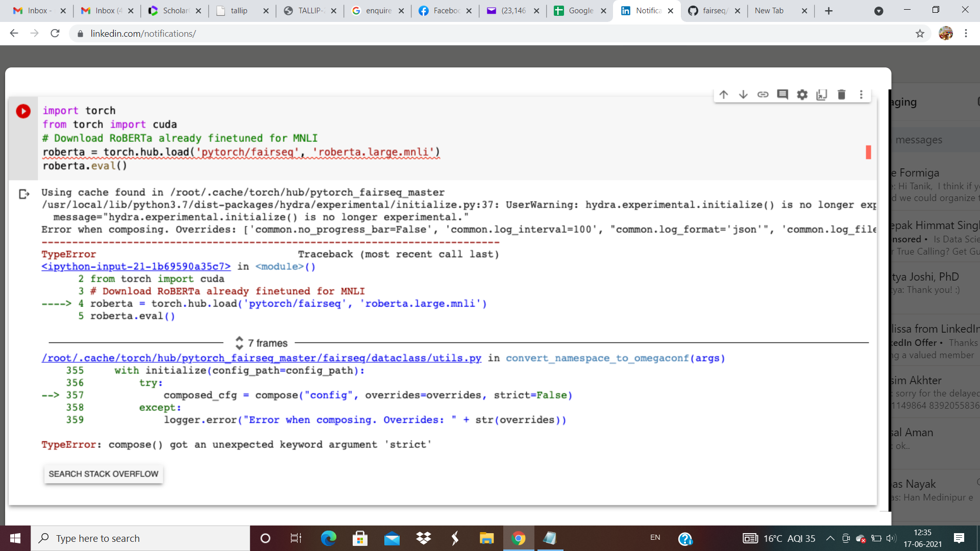Toggle hidden icons in the system tray
The image size is (980, 551).
pyautogui.click(x=830, y=538)
